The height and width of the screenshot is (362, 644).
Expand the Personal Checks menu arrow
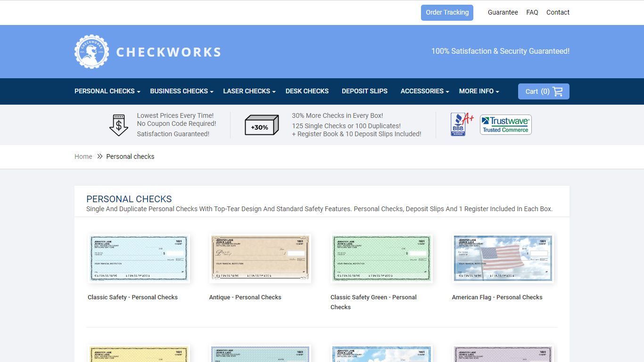(x=139, y=92)
